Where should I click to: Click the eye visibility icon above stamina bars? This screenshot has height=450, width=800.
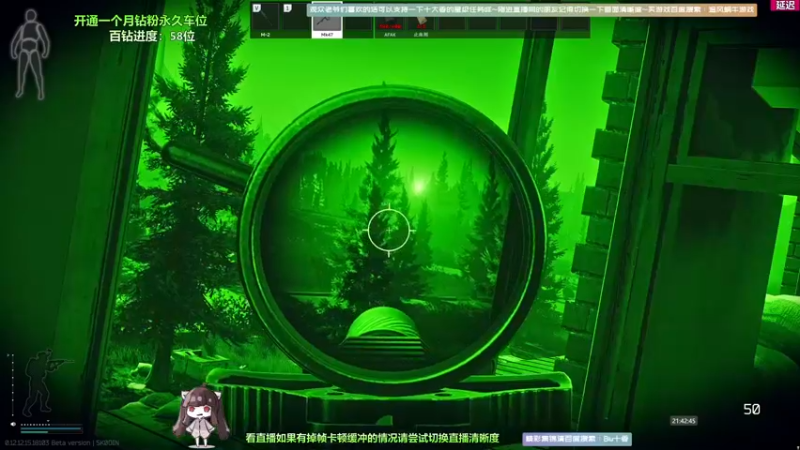tap(13, 424)
